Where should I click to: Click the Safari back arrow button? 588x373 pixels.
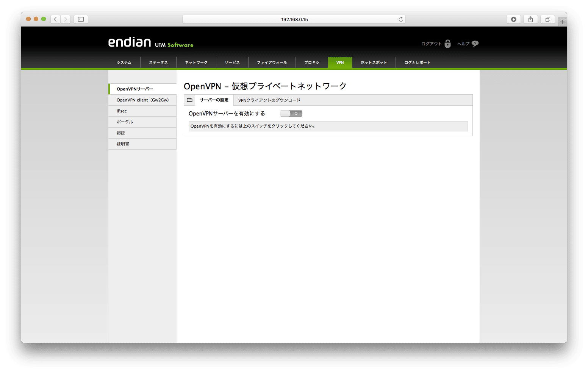pyautogui.click(x=55, y=19)
